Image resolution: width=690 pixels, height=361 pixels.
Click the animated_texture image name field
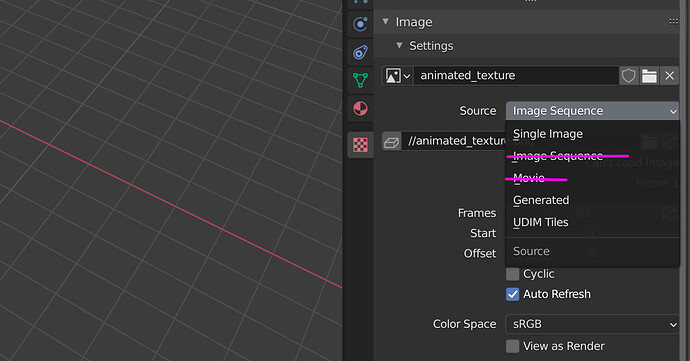[x=516, y=76]
